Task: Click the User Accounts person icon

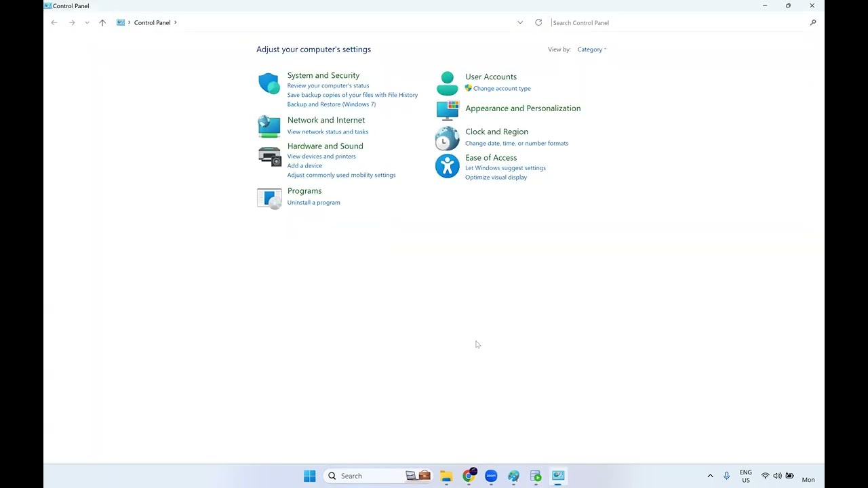Action: coord(447,83)
